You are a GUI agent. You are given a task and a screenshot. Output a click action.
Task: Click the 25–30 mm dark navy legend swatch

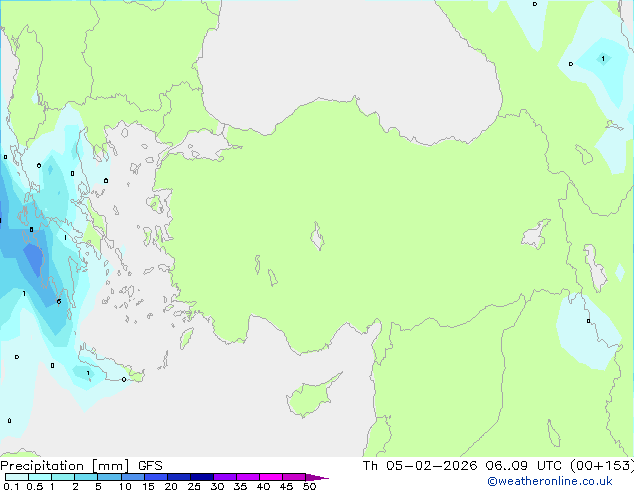pos(201,477)
